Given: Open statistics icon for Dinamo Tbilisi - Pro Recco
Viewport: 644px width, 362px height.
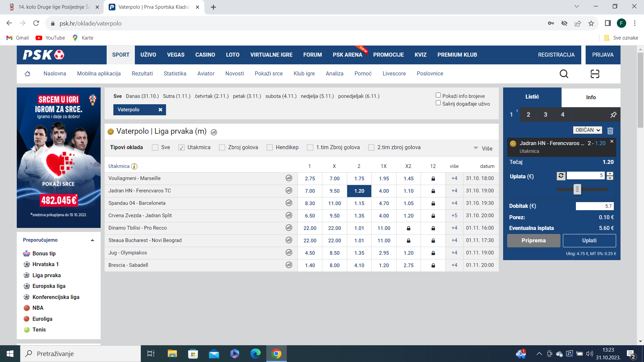Looking at the screenshot, I should (x=289, y=228).
